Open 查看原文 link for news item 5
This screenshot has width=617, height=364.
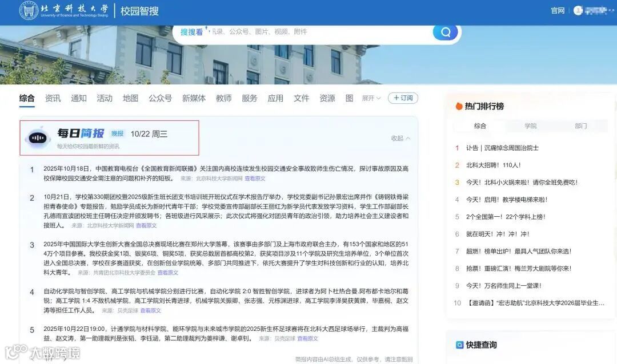click(308, 338)
